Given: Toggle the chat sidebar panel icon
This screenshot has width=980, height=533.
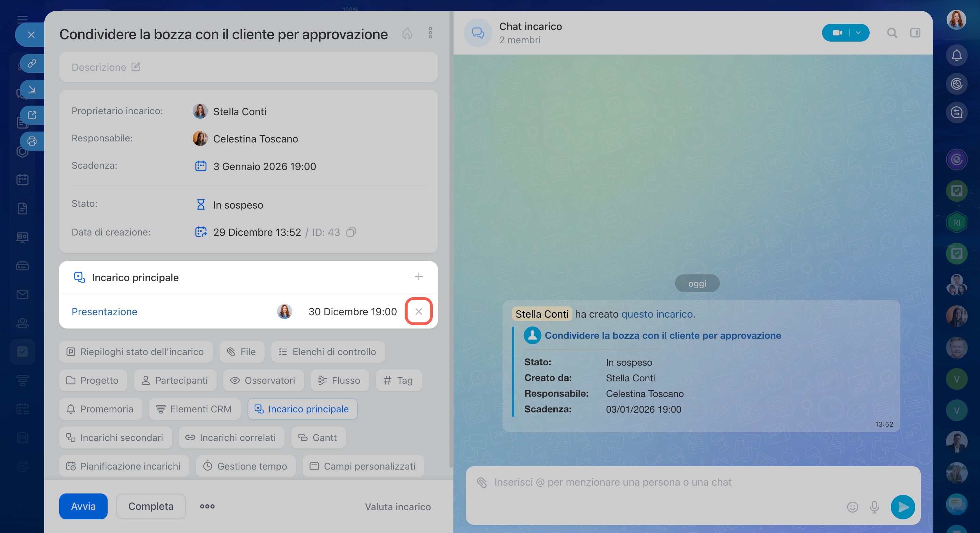Looking at the screenshot, I should [x=915, y=33].
